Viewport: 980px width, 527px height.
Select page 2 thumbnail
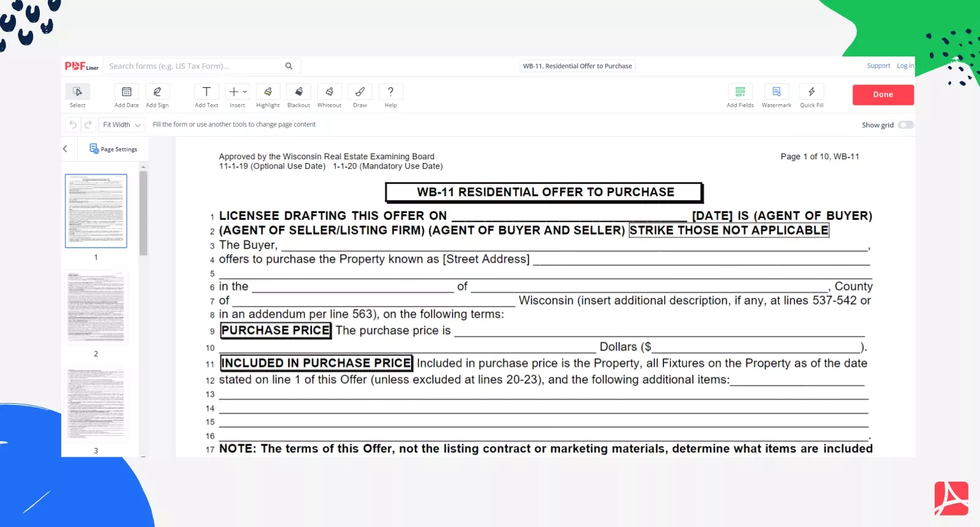[x=96, y=308]
